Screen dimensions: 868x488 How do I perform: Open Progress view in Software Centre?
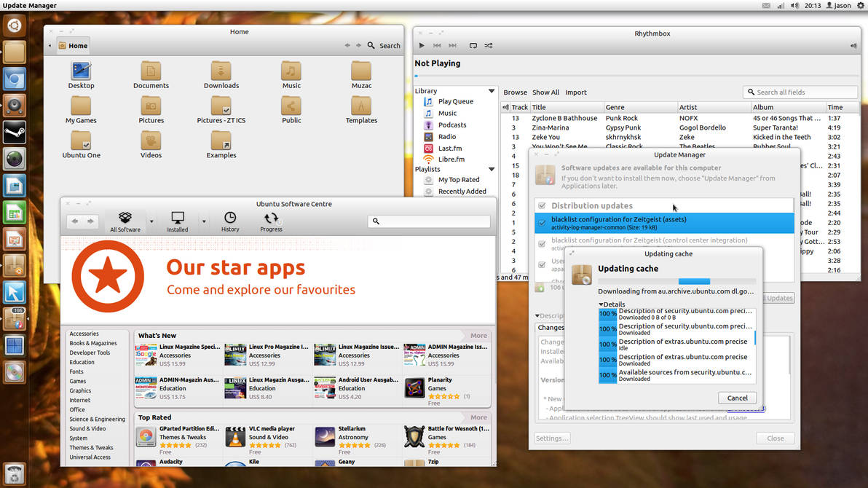pos(271,221)
